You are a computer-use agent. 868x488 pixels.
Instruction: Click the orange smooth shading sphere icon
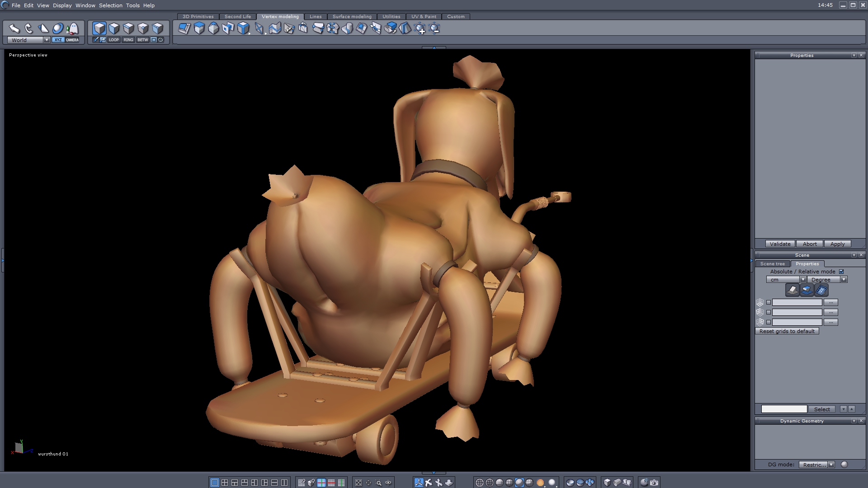point(540,483)
